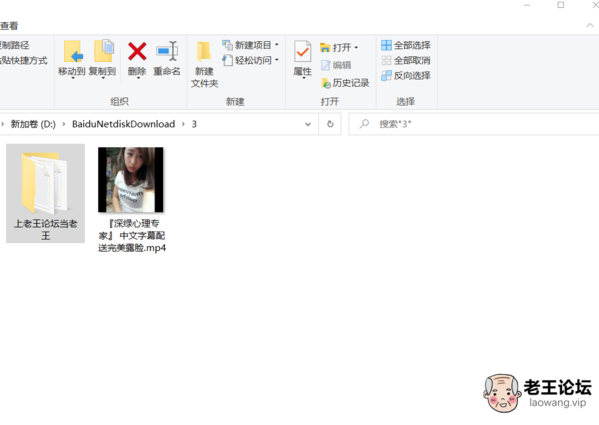
Task: Go to BaiduNetdiskDownload in breadcrumb path
Action: coord(123,124)
